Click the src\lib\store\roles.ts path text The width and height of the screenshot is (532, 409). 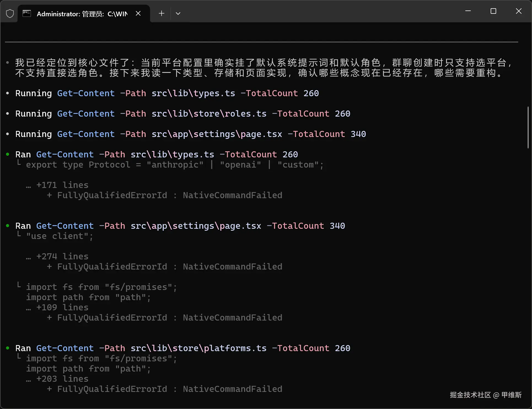coord(209,114)
